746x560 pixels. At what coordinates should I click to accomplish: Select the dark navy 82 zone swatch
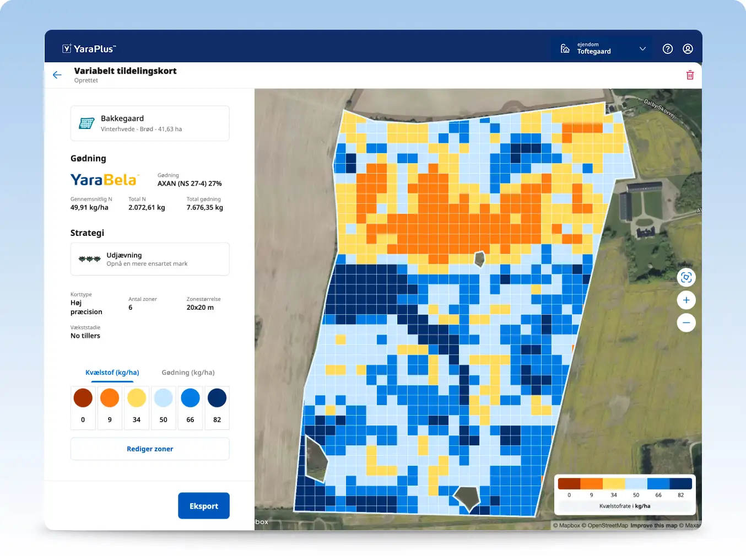[217, 398]
